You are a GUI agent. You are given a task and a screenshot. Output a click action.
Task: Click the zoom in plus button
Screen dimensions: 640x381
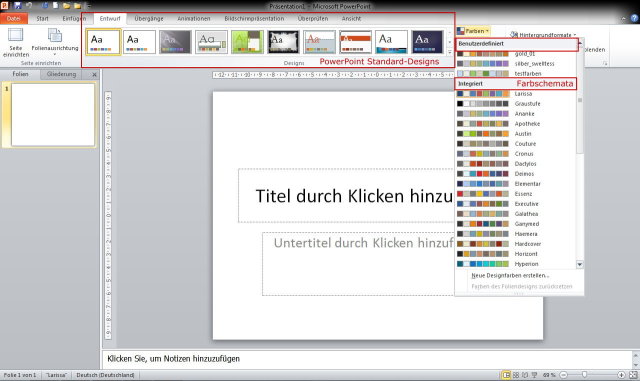621,375
